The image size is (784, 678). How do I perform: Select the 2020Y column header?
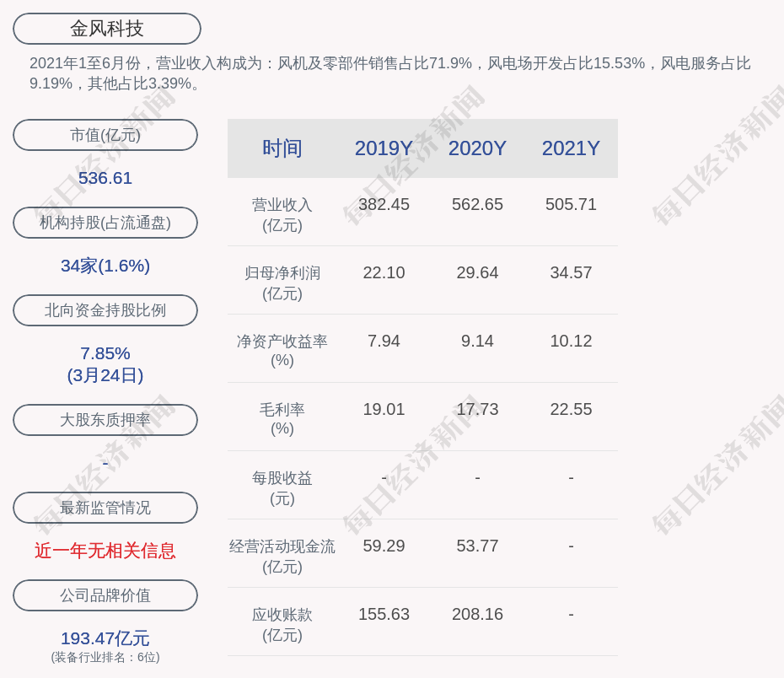[x=477, y=148]
